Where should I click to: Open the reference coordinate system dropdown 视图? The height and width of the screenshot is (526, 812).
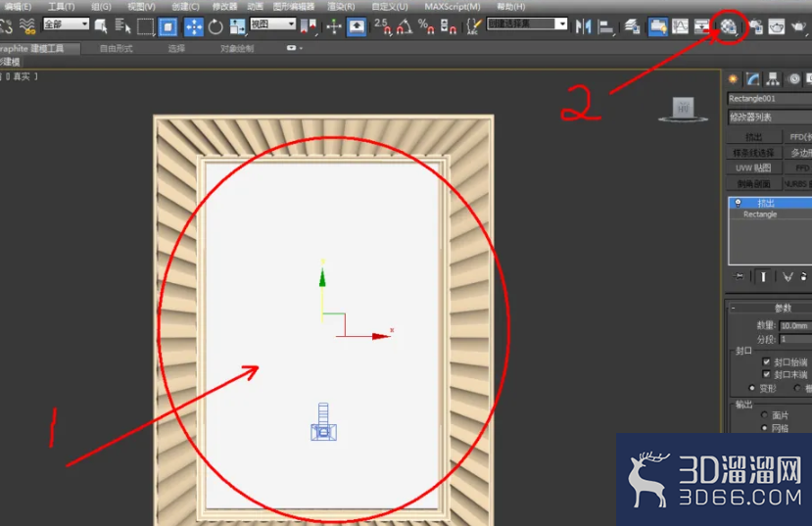pyautogui.click(x=272, y=24)
